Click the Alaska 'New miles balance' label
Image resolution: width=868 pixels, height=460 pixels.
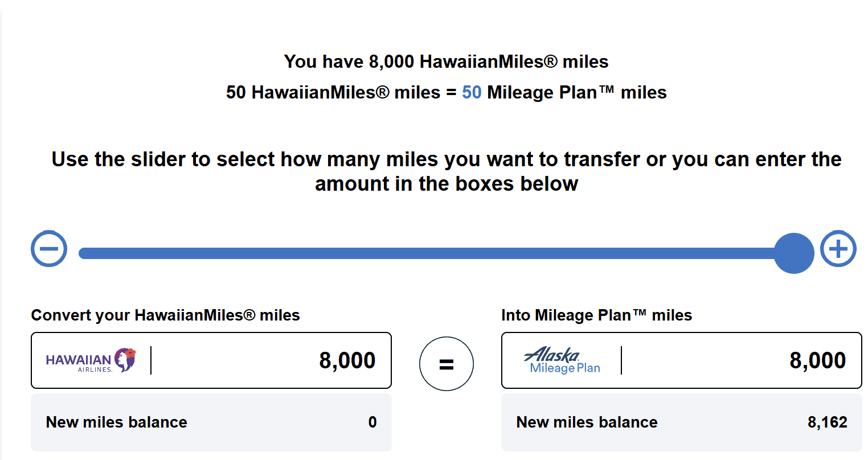click(x=587, y=422)
